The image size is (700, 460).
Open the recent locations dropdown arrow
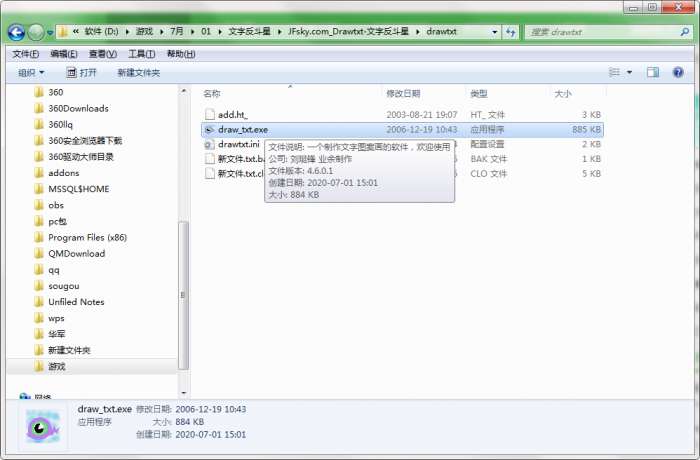tap(50, 33)
